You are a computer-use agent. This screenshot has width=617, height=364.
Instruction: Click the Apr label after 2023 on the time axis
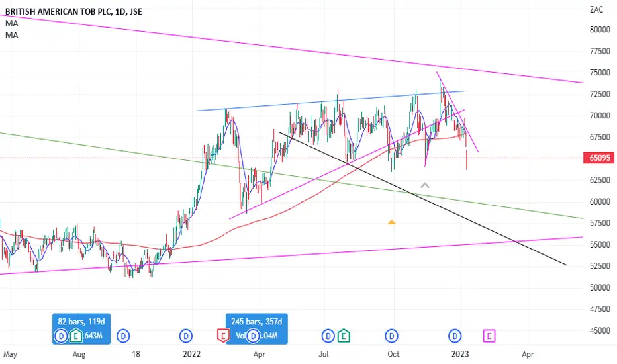coord(528,354)
